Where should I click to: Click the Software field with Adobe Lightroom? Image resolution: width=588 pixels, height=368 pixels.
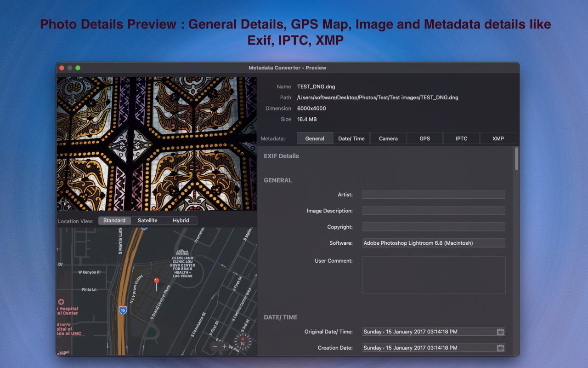[434, 243]
